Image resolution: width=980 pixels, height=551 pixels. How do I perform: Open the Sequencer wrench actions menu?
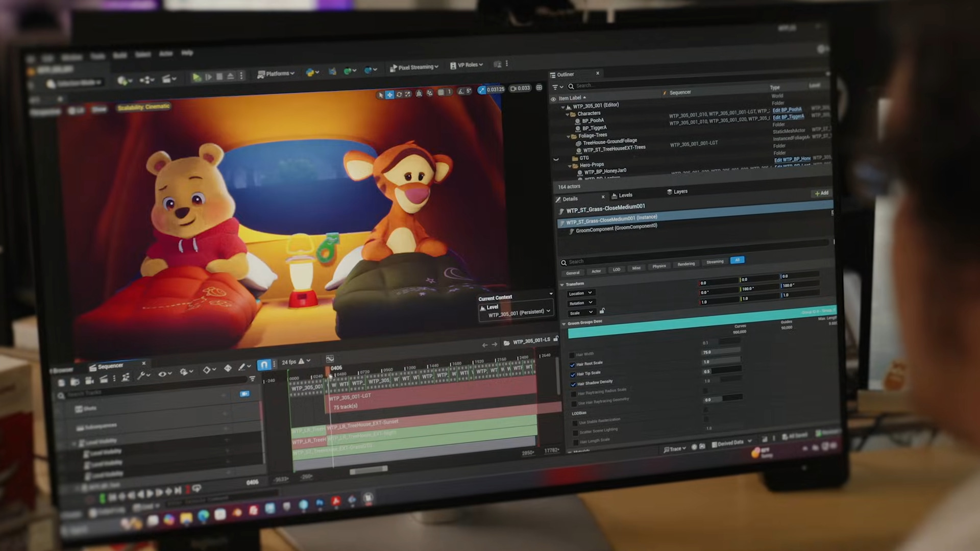pyautogui.click(x=142, y=376)
